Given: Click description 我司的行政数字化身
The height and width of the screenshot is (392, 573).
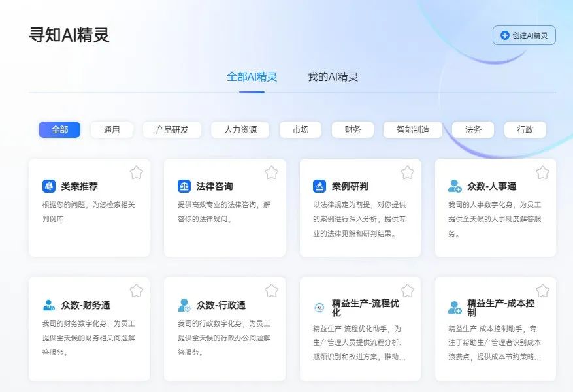Looking at the screenshot, I should point(224,338).
